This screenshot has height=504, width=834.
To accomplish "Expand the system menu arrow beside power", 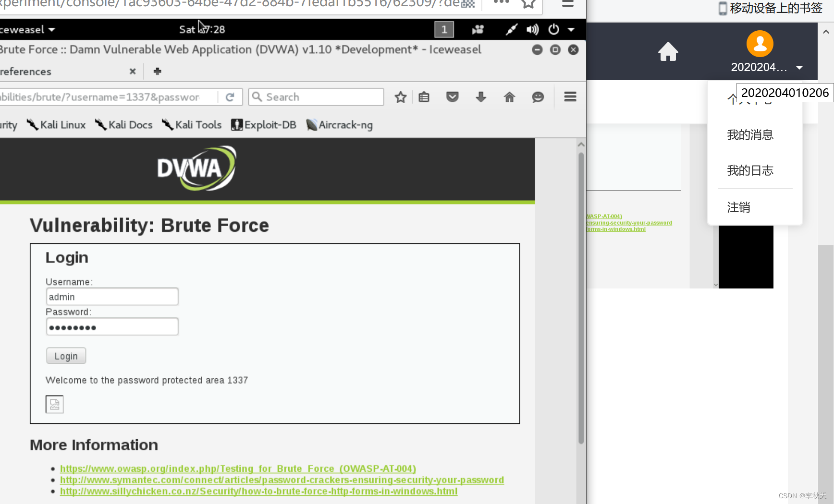I will 571,29.
